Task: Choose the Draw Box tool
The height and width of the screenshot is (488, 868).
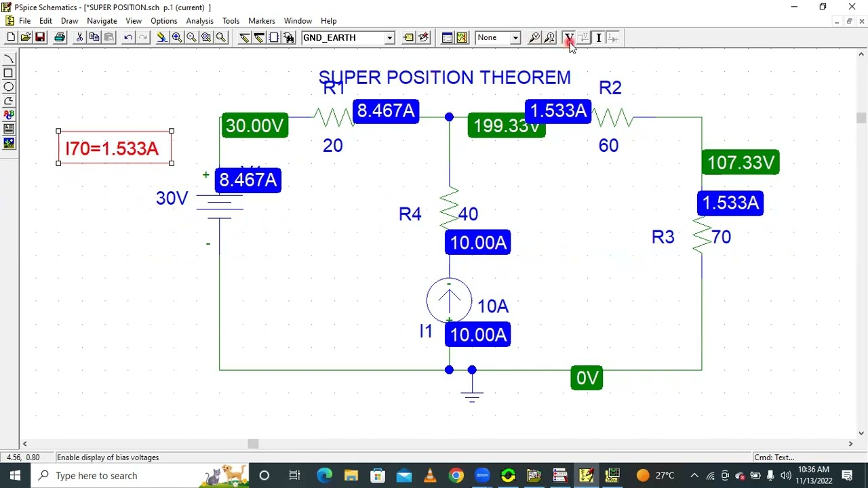Action: [x=9, y=73]
